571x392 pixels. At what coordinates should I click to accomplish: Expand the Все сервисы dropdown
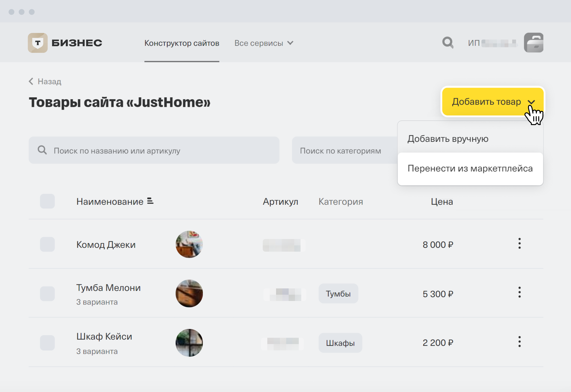pyautogui.click(x=264, y=43)
